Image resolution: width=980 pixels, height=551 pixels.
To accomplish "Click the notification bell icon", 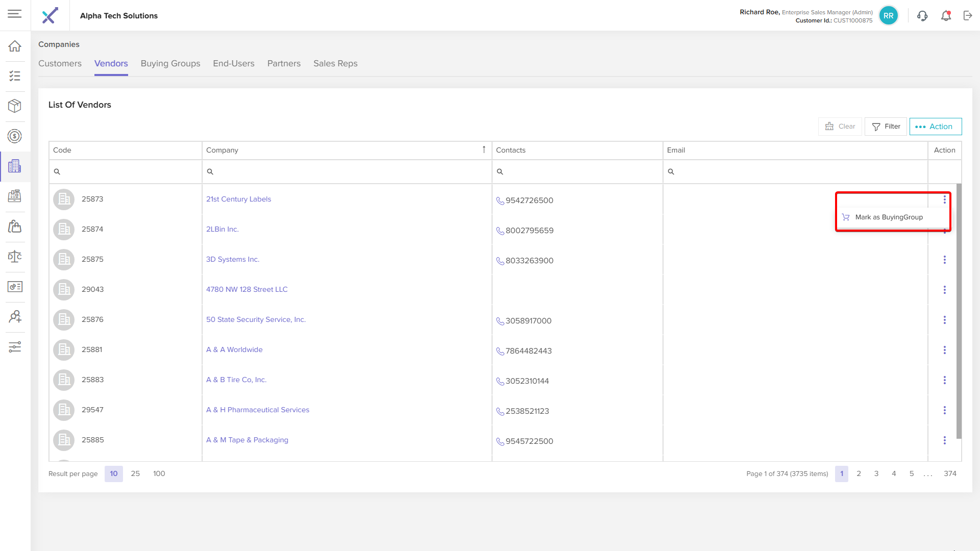I will tap(946, 16).
